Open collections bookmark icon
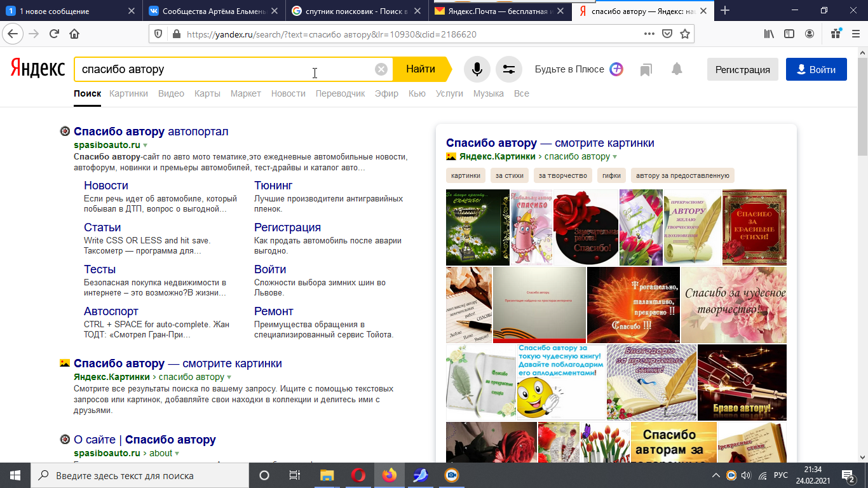This screenshot has height=488, width=868. 646,69
